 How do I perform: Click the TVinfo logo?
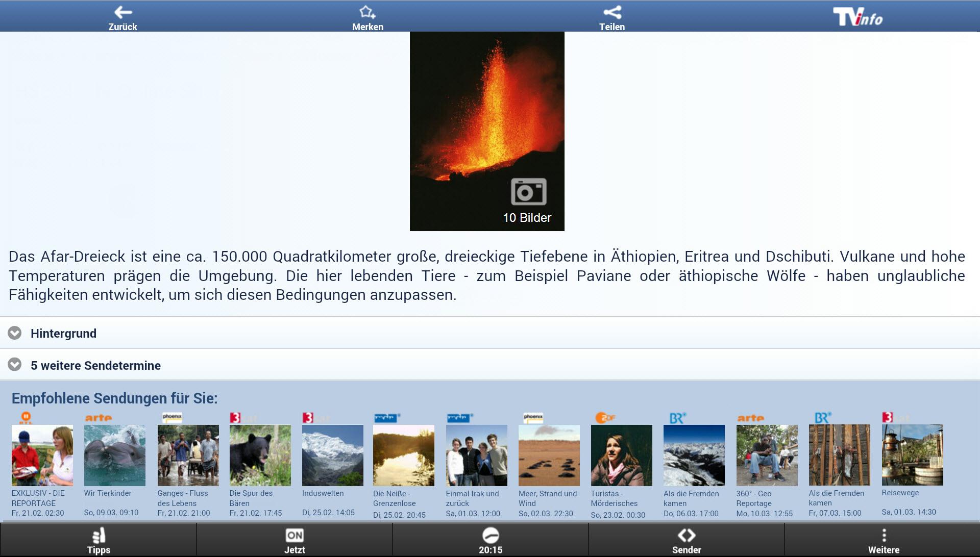click(857, 17)
